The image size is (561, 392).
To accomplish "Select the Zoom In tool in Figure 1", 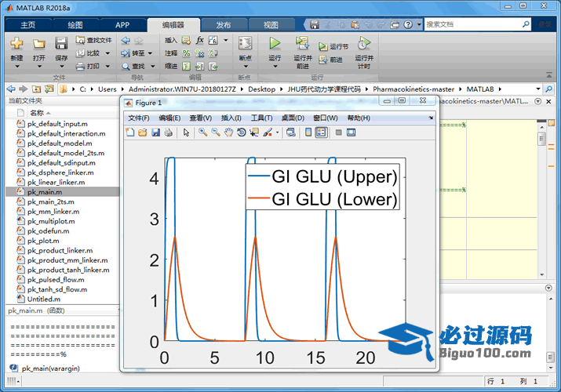I will (202, 132).
